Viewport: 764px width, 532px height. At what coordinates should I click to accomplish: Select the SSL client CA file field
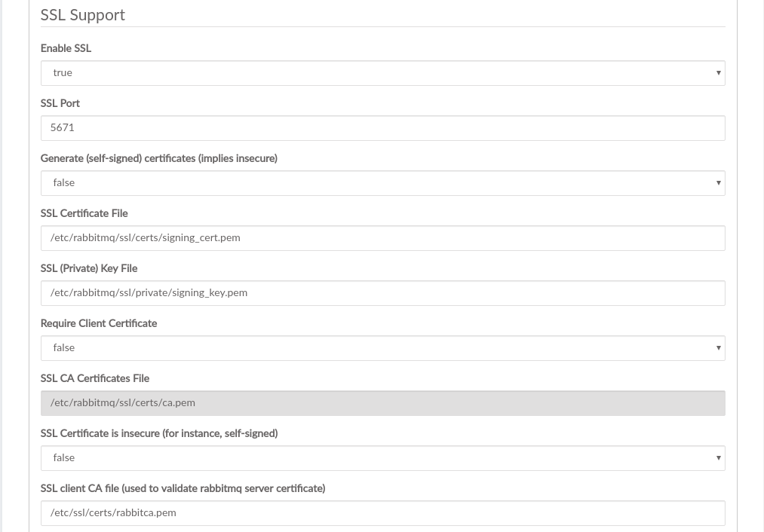382,513
